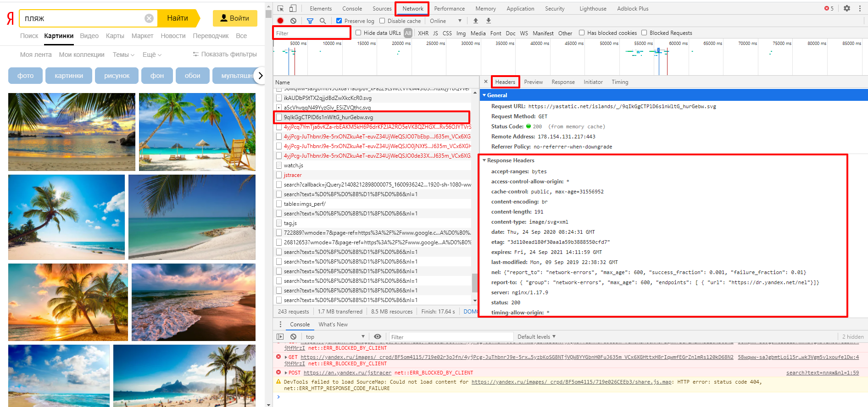Open the Online throttling dropdown
Viewport: 868px width, 407px height.
[x=445, y=21]
